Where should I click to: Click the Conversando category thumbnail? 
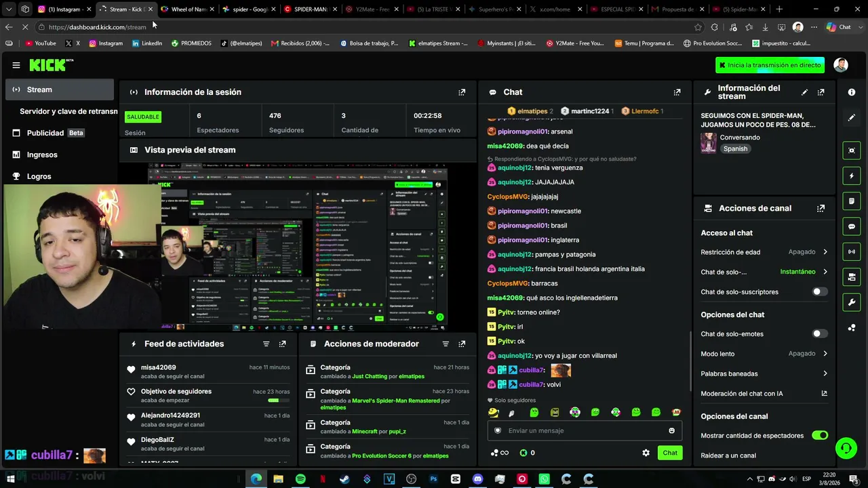[709, 142]
